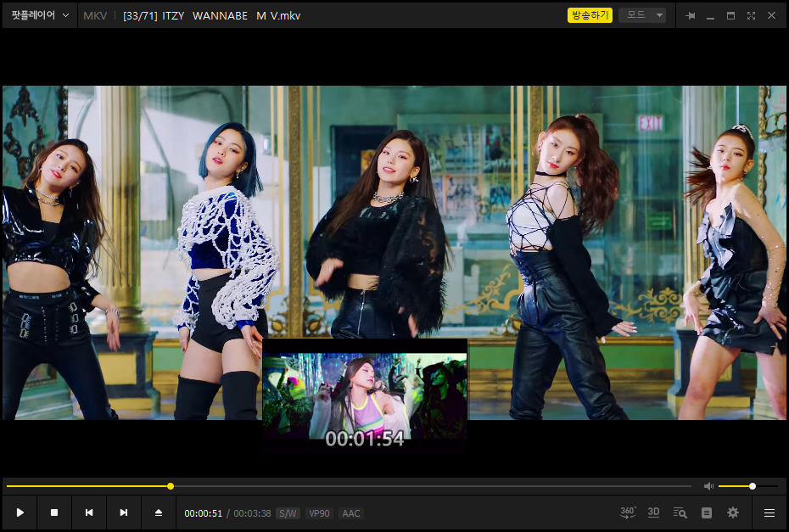The width and height of the screenshot is (789, 532).
Task: Open a file with the Eject button
Action: click(159, 512)
